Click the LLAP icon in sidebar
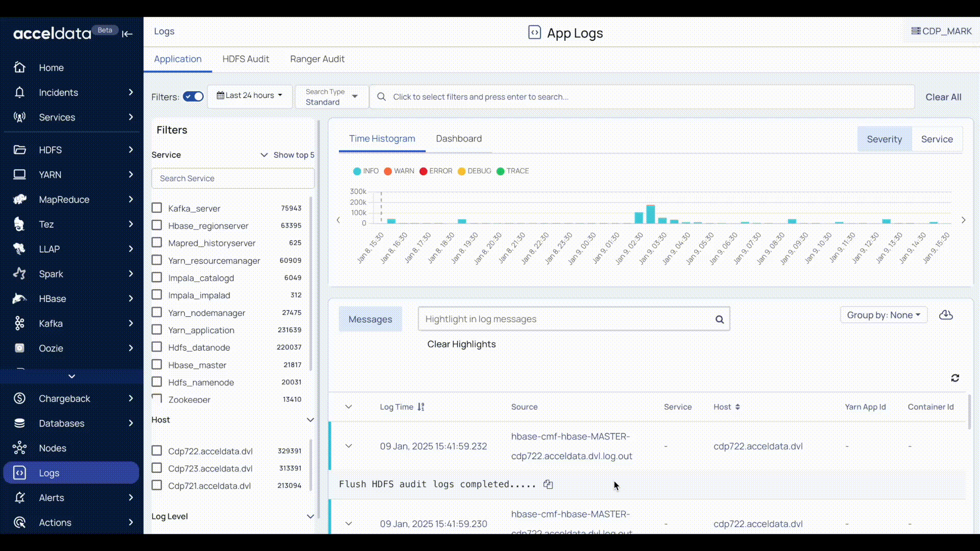Screen dimensions: 980x551 tap(19, 249)
